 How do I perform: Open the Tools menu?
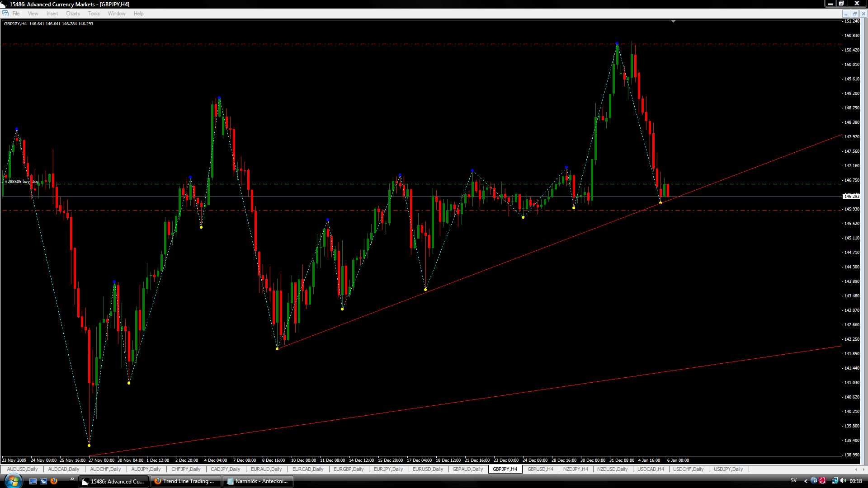pyautogui.click(x=94, y=14)
